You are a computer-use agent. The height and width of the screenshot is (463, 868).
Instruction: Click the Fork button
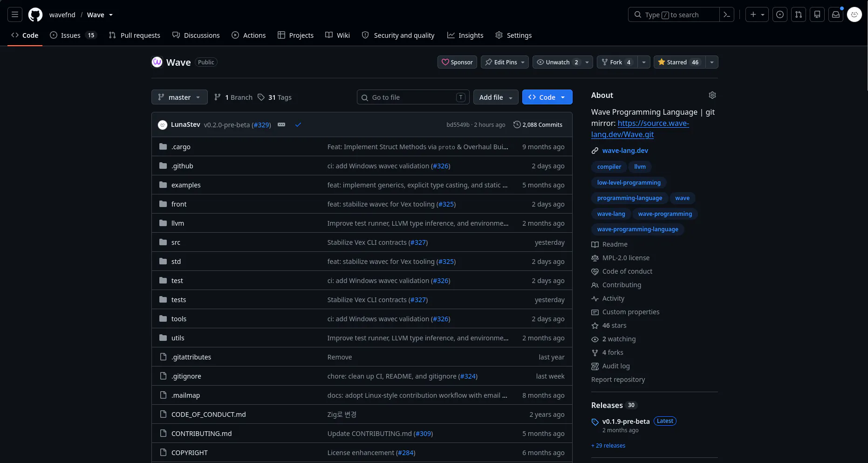(x=616, y=62)
